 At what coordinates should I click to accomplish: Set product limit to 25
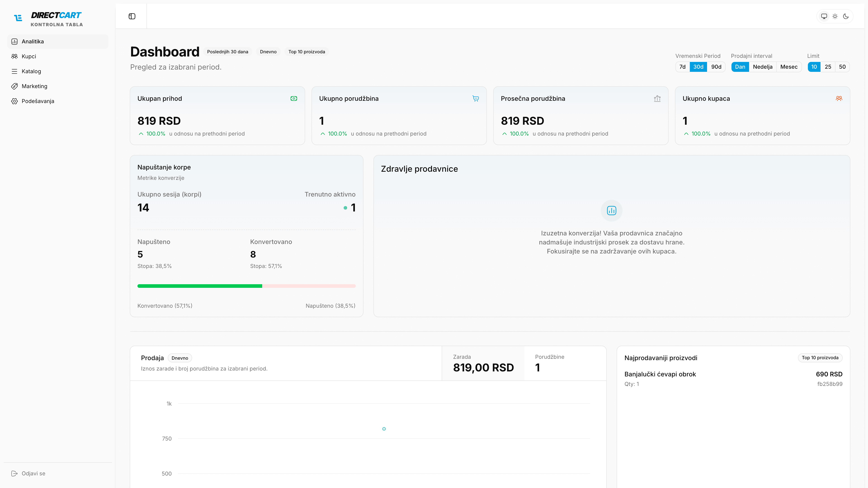(x=828, y=67)
